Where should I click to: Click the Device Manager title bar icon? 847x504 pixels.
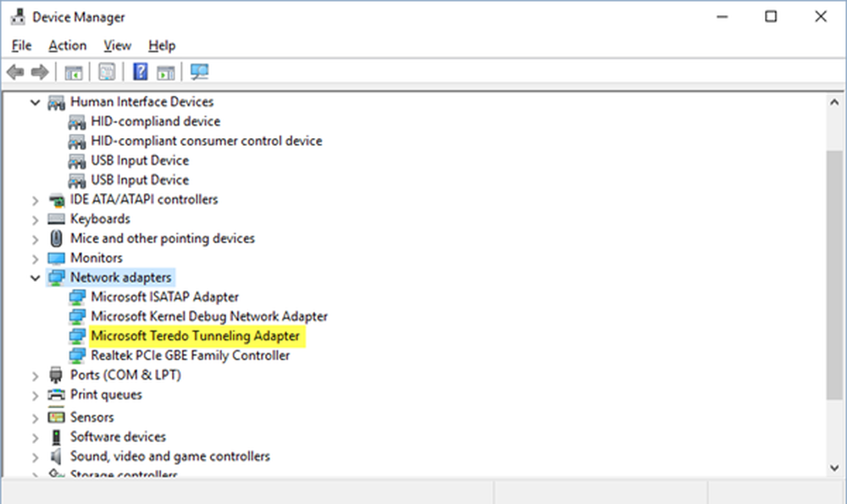point(18,17)
